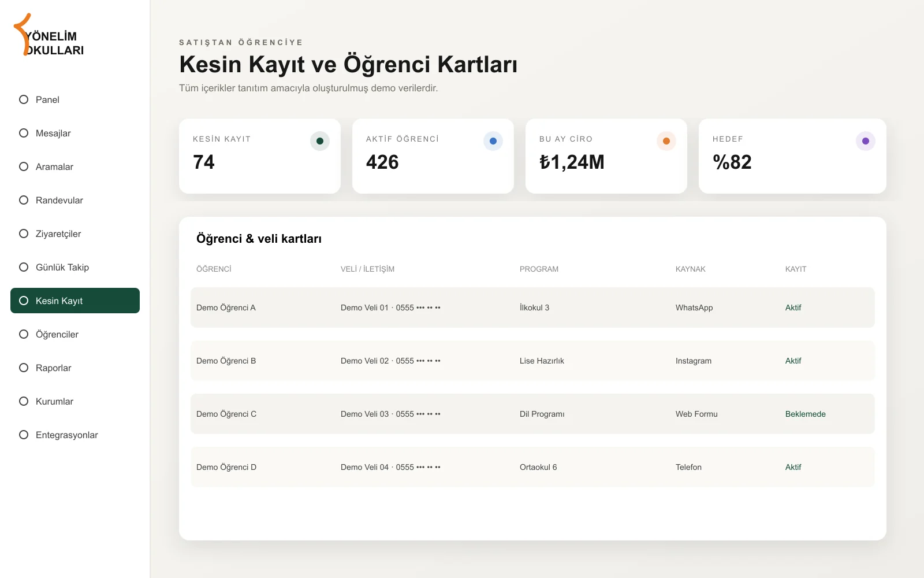Click the Aktif status for Öğrenci D

[793, 467]
